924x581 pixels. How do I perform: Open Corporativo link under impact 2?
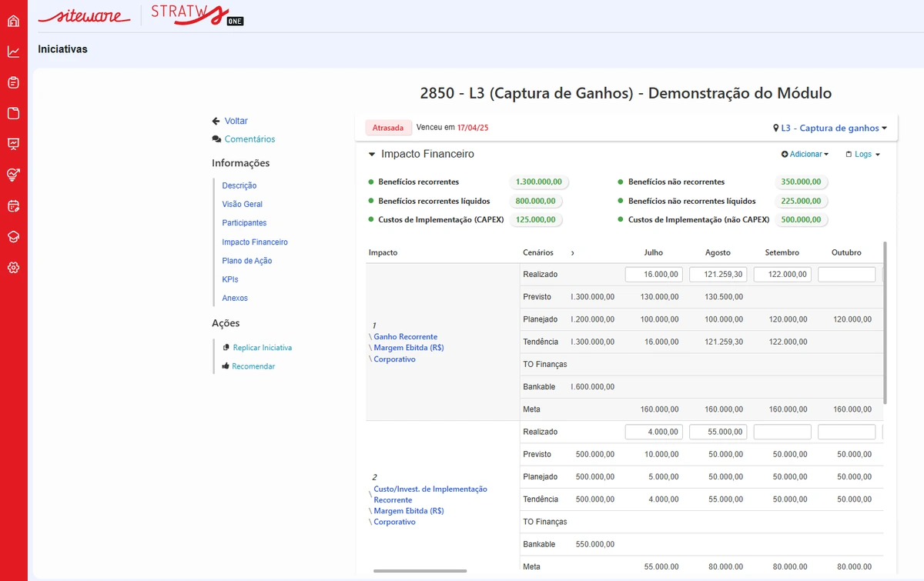point(394,523)
